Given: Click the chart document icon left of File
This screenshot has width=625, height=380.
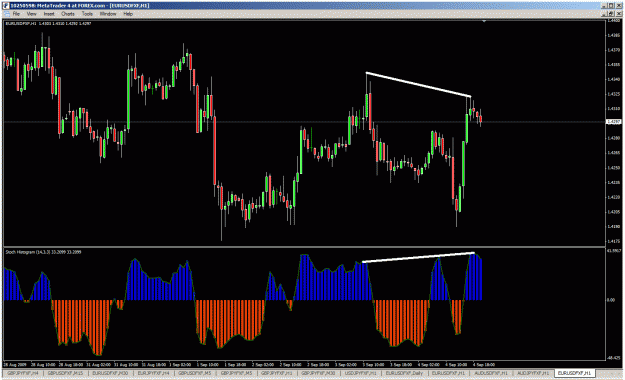Looking at the screenshot, I should [6, 14].
